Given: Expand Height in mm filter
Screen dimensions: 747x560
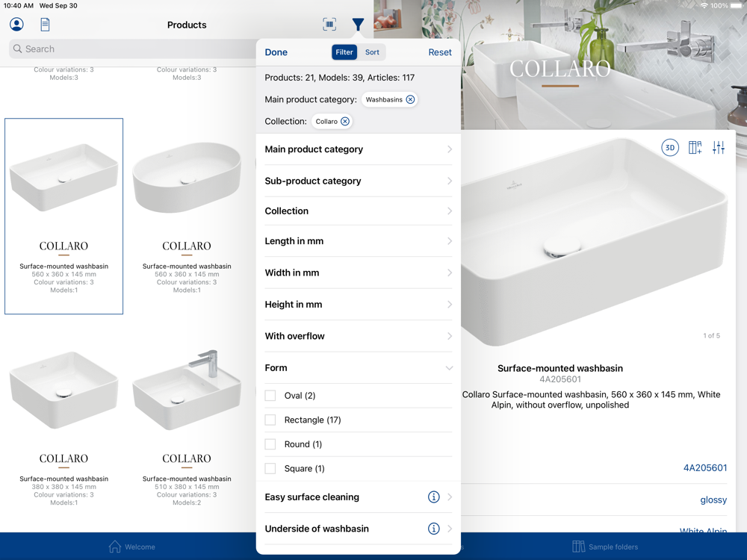Looking at the screenshot, I should click(x=359, y=305).
